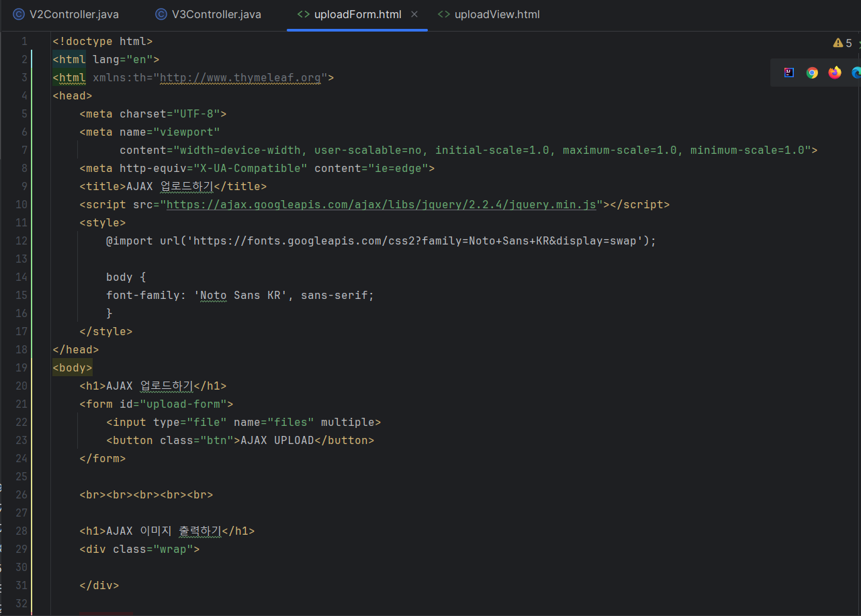The height and width of the screenshot is (616, 861).
Task: Switch to V2Controller.java tab
Action: point(66,14)
